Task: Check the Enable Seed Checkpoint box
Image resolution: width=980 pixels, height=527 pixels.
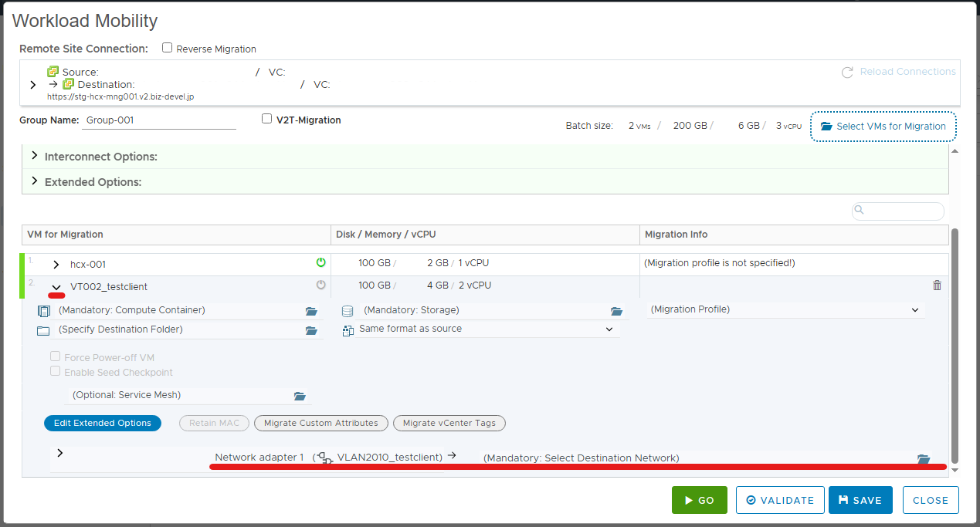Action: pos(55,371)
